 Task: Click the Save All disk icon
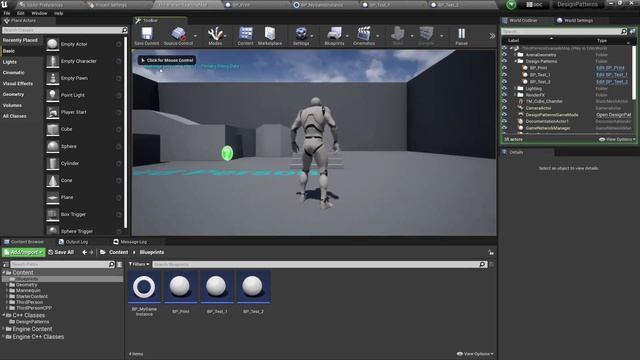(x=51, y=252)
